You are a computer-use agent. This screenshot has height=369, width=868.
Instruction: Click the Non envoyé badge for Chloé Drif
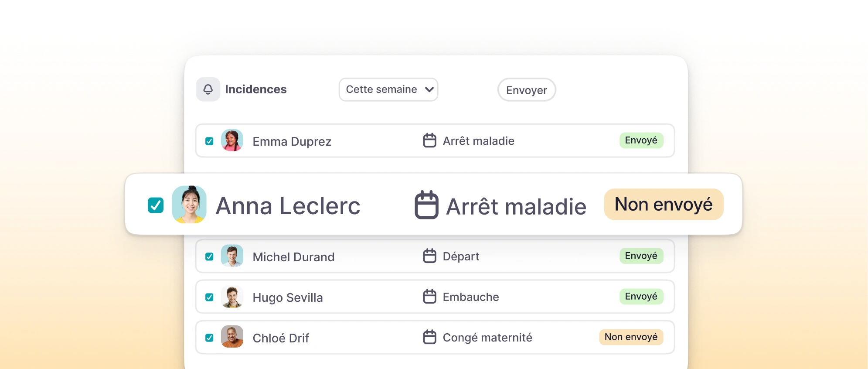(x=631, y=337)
